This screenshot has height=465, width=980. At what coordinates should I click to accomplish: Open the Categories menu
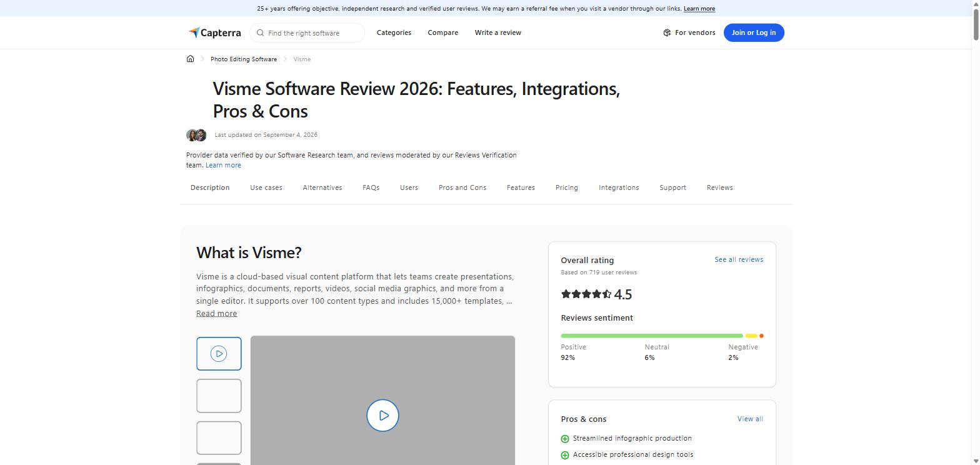(394, 32)
